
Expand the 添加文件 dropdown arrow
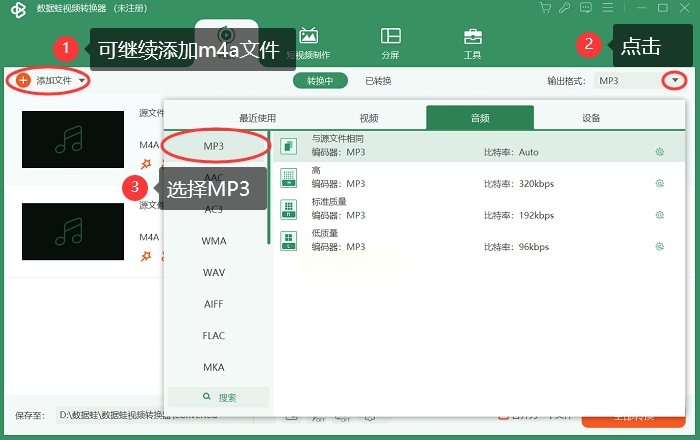[x=82, y=81]
